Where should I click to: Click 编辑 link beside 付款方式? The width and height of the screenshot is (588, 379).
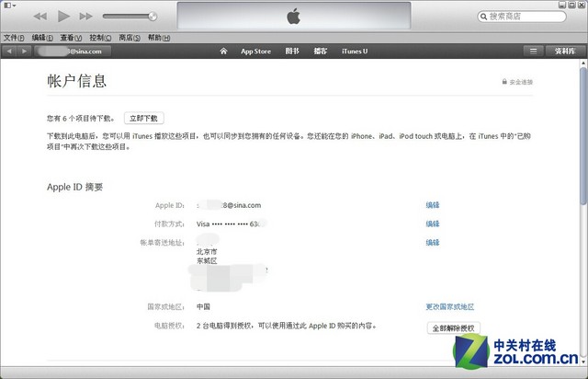(x=433, y=224)
